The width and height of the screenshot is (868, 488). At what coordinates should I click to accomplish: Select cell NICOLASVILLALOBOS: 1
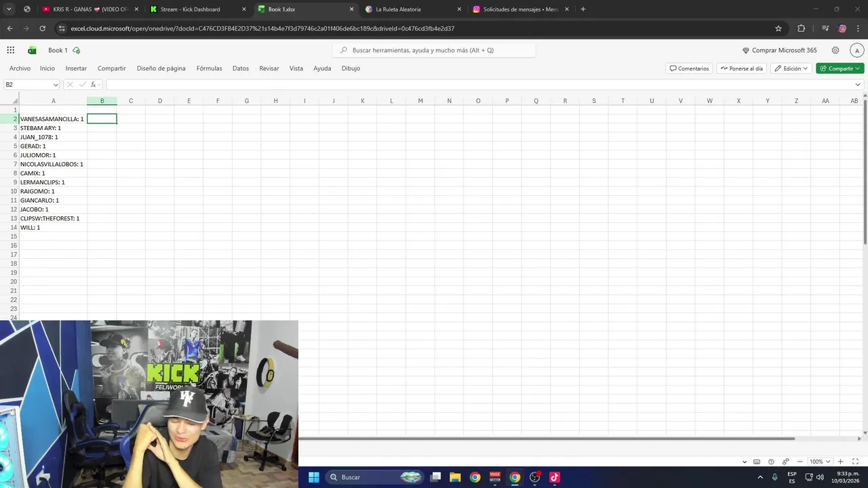52,164
